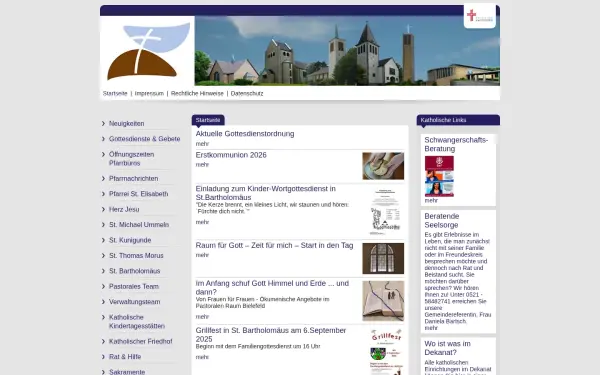Open Pfarrnachrichten in the sidebar
This screenshot has height=375, width=600.
(134, 178)
